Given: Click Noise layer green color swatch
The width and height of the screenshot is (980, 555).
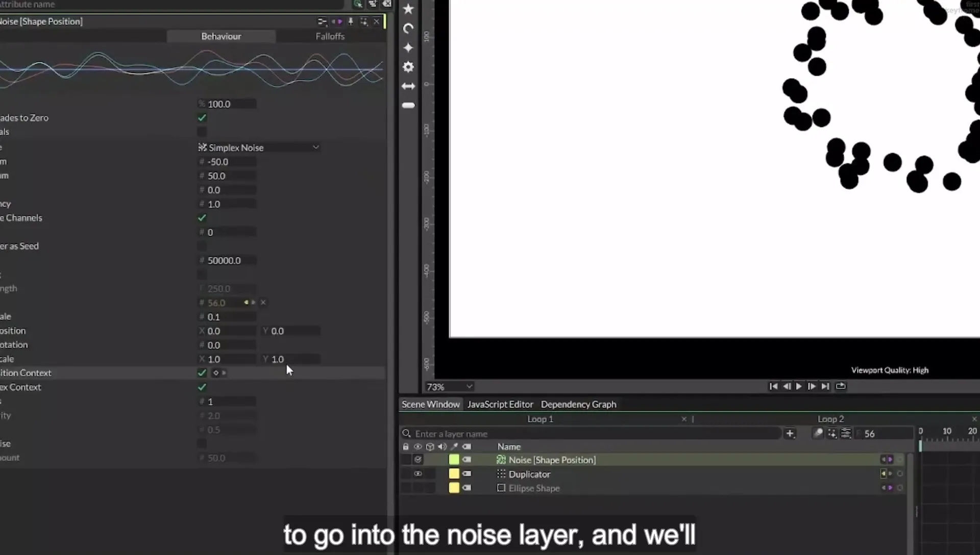Looking at the screenshot, I should click(x=454, y=460).
